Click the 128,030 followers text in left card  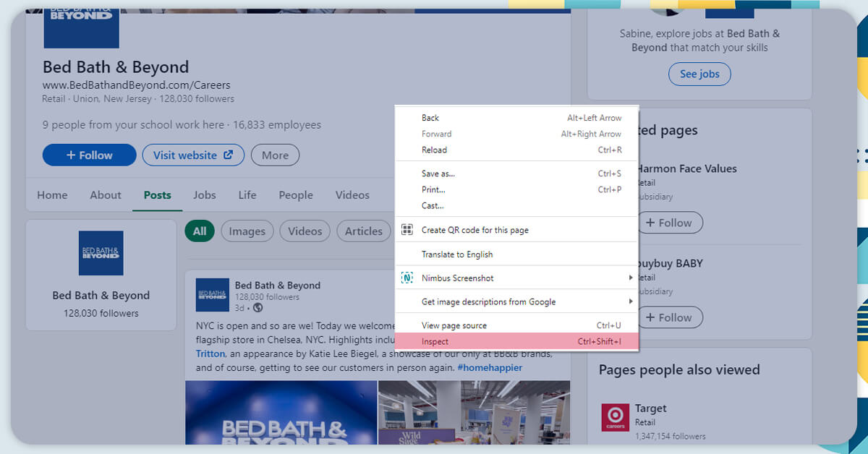click(x=101, y=313)
